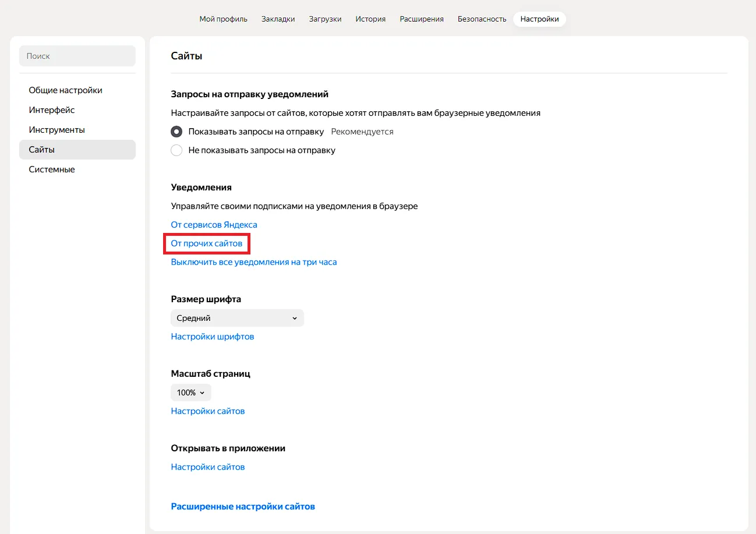Click Выключить все уведомления на три часа
Viewport: 756px width, 534px height.
pyautogui.click(x=253, y=262)
